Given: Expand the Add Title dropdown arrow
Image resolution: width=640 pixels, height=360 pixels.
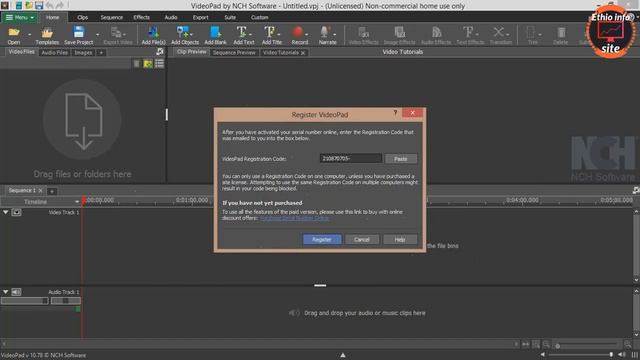Looking at the screenshot, I should pos(279,34).
